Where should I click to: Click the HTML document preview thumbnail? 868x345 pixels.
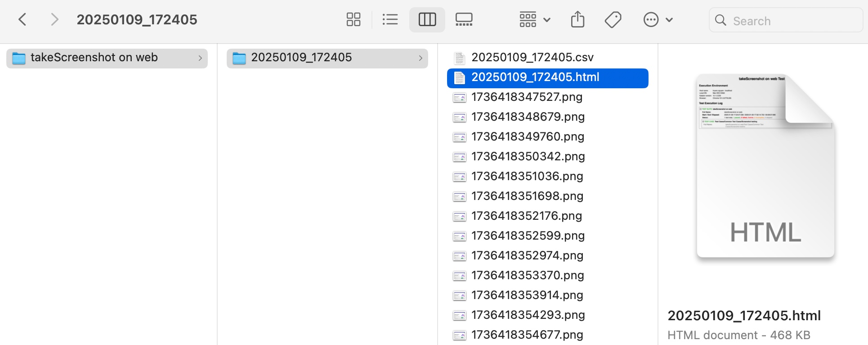[765, 166]
